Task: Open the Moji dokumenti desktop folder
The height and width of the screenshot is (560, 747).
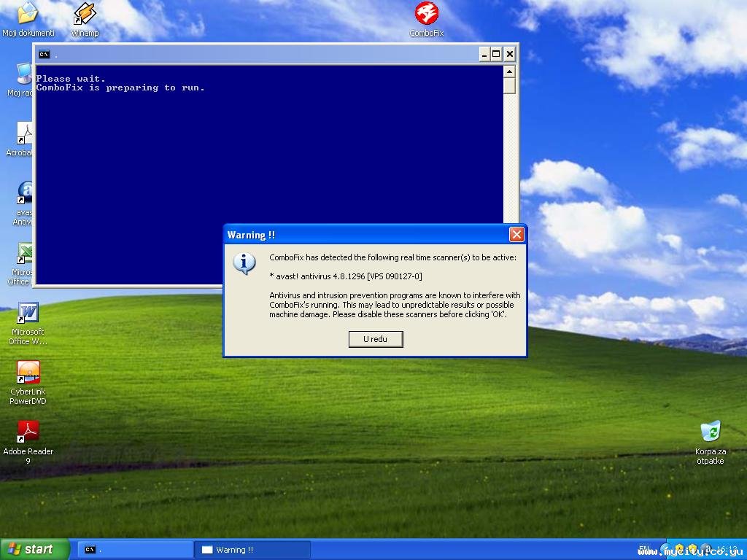Action: pyautogui.click(x=28, y=19)
